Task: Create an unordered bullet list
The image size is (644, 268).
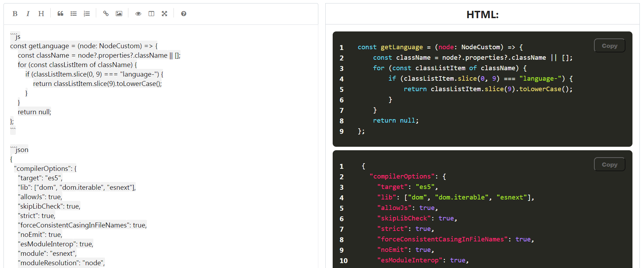Action: (x=73, y=14)
